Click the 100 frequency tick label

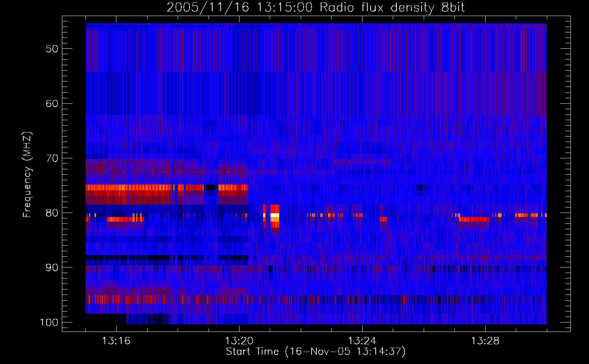tap(49, 323)
